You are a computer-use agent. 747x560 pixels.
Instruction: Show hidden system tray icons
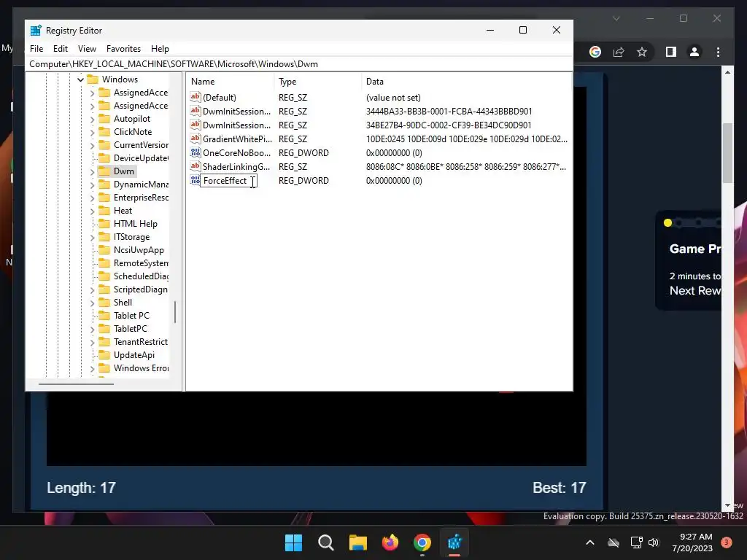point(589,542)
